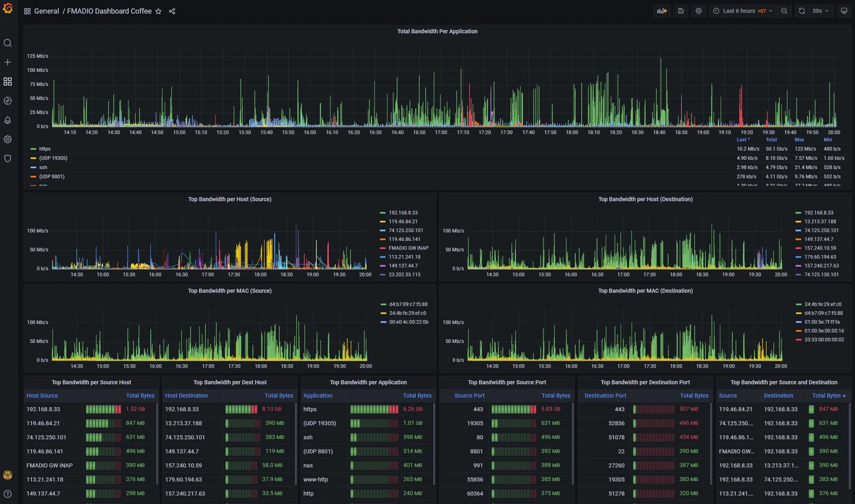
Task: Sort by Total Bytes in Source and Destination table
Action: tap(828, 396)
